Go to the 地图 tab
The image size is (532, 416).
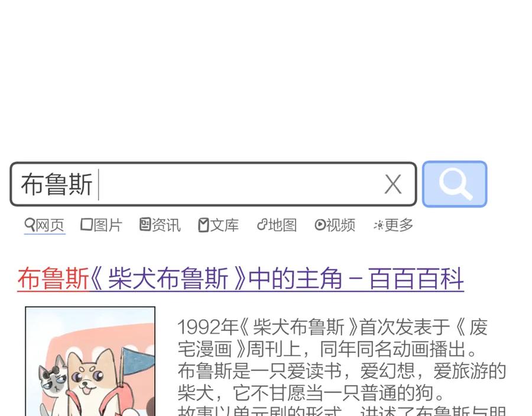(277, 225)
